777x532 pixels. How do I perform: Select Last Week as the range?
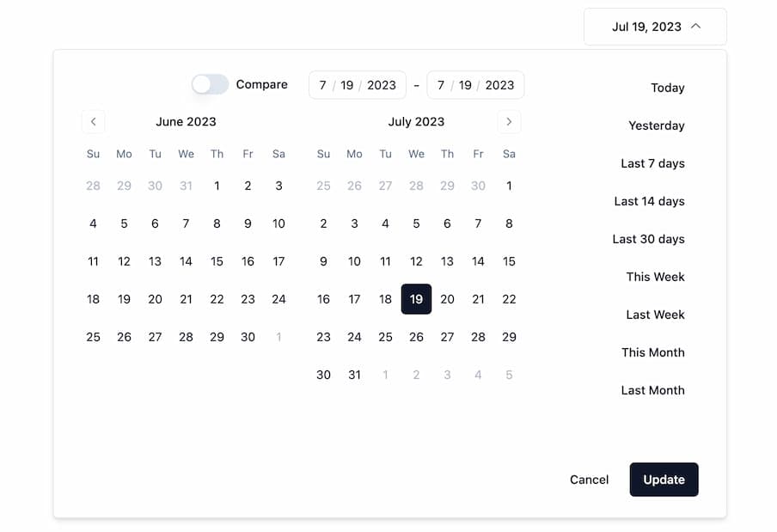point(655,315)
